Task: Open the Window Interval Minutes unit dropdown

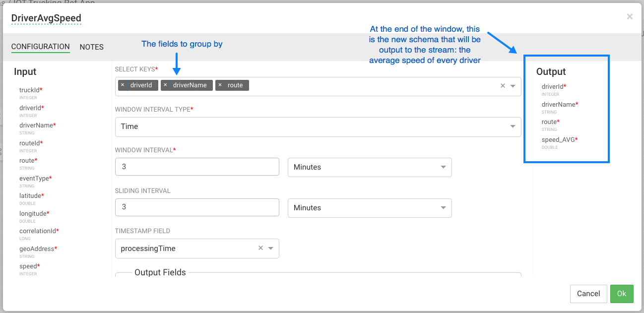Action: click(x=370, y=167)
